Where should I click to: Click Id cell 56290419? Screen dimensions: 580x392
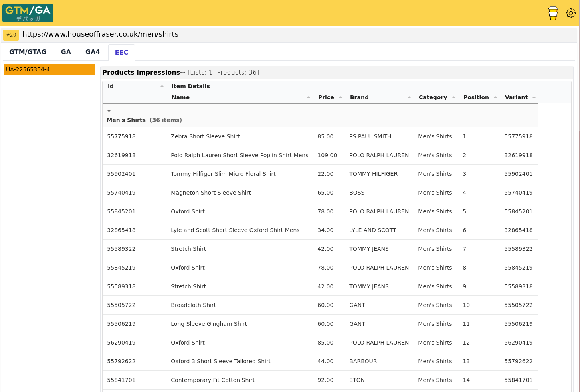(x=121, y=343)
